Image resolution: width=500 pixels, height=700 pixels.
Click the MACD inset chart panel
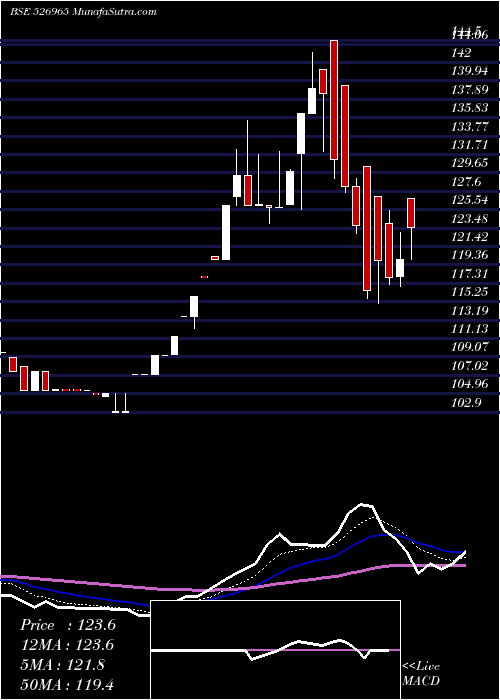(x=275, y=650)
